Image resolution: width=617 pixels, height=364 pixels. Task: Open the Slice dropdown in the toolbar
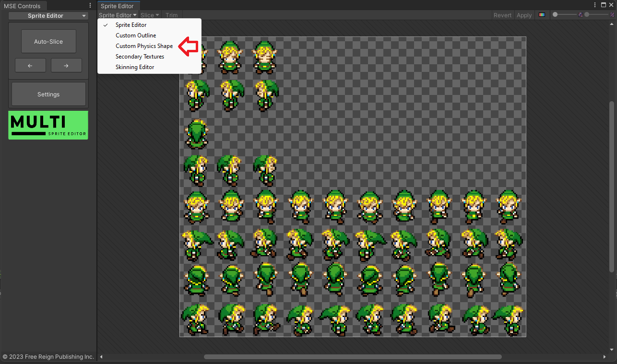150,15
